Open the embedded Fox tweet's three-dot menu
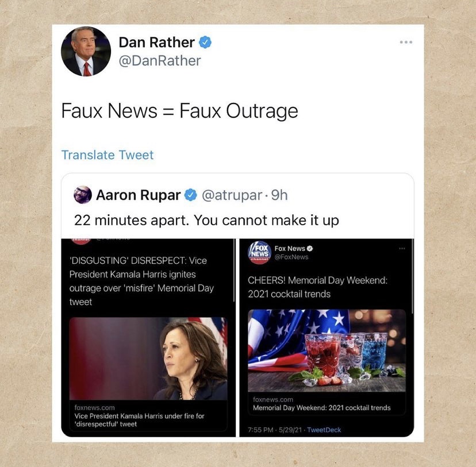Screen dimensions: 476x467 pos(402,248)
